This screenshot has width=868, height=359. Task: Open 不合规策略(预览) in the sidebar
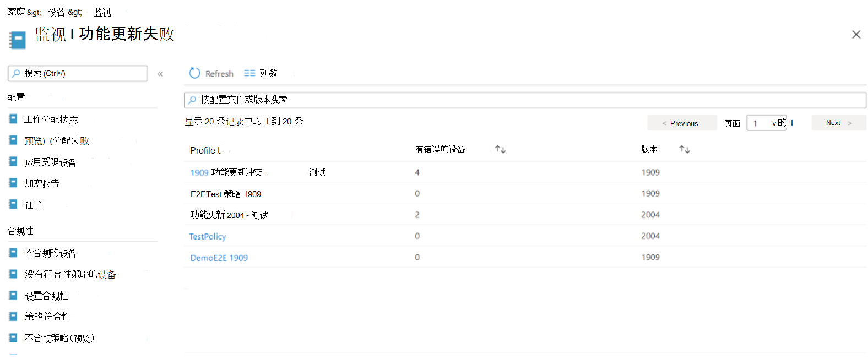[59, 338]
